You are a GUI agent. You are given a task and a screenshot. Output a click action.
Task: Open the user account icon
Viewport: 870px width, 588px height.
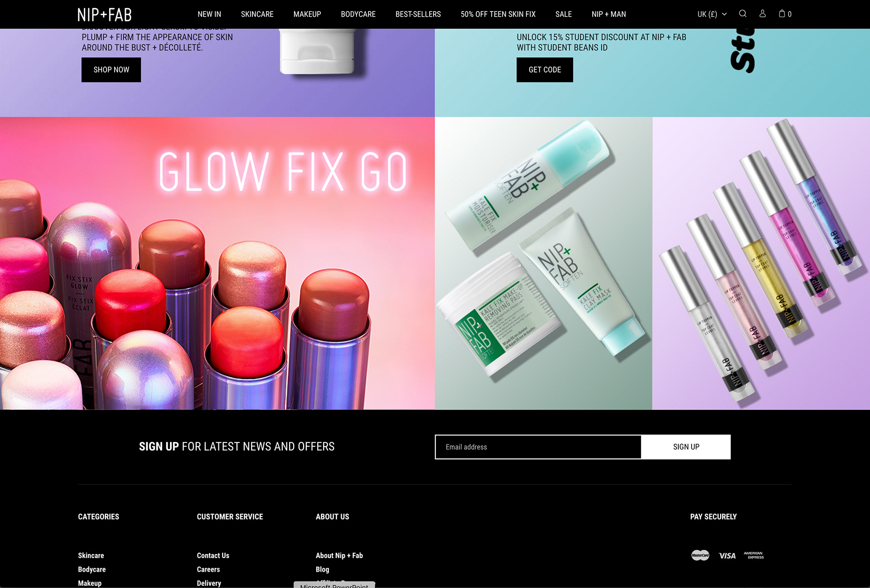pyautogui.click(x=763, y=14)
